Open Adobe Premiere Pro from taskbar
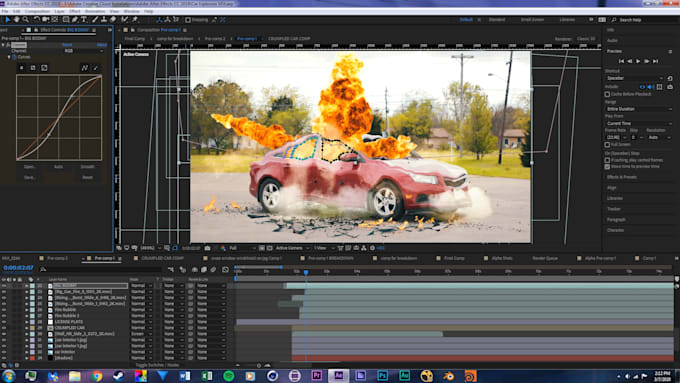 [x=317, y=376]
